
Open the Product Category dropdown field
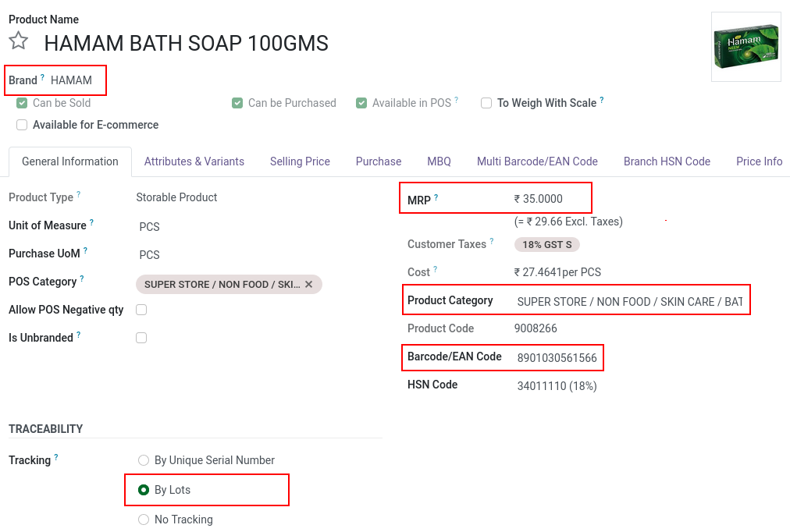click(x=630, y=302)
